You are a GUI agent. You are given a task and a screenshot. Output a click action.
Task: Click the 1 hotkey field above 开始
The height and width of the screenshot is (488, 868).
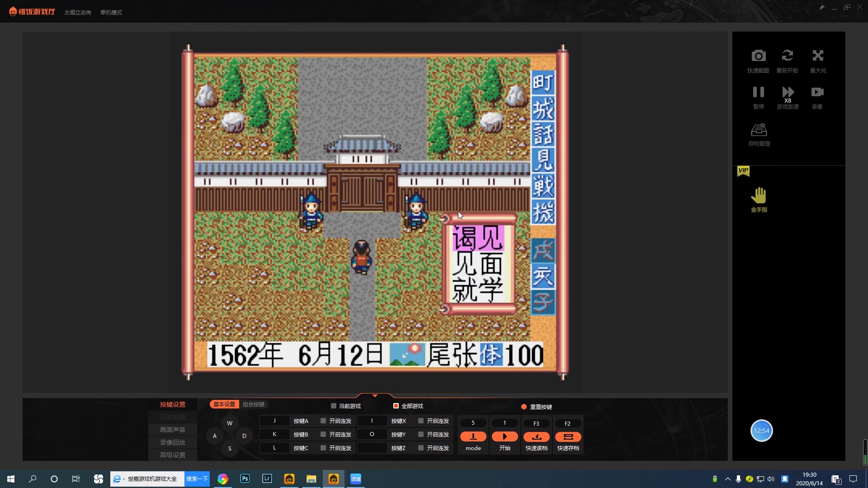[x=505, y=423]
